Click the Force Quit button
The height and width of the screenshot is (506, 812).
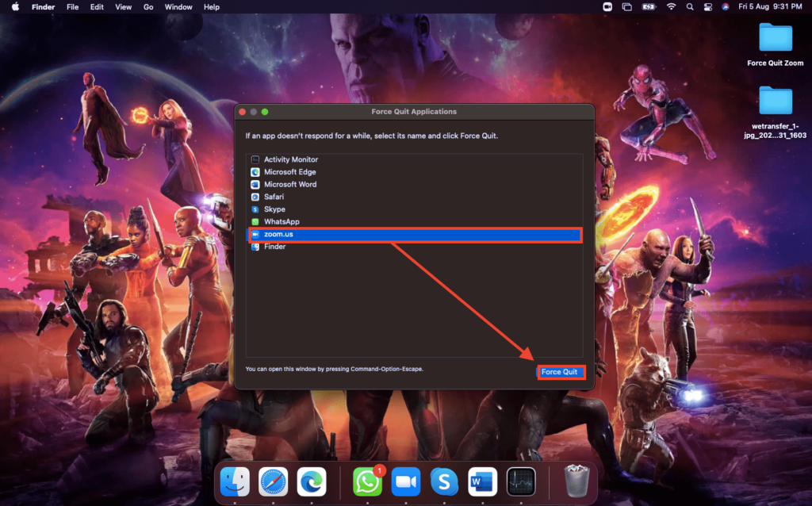[x=561, y=372]
